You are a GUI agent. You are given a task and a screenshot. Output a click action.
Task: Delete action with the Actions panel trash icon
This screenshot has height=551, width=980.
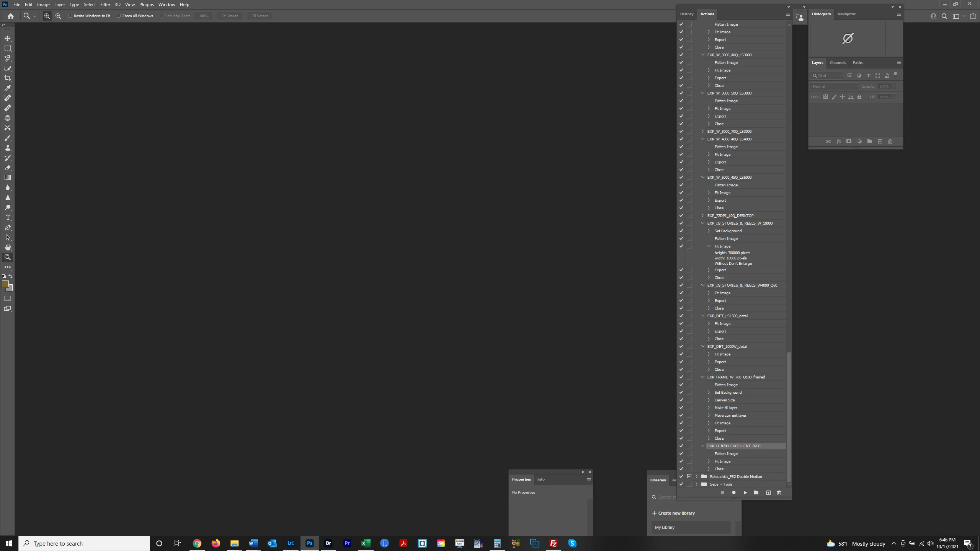point(779,493)
